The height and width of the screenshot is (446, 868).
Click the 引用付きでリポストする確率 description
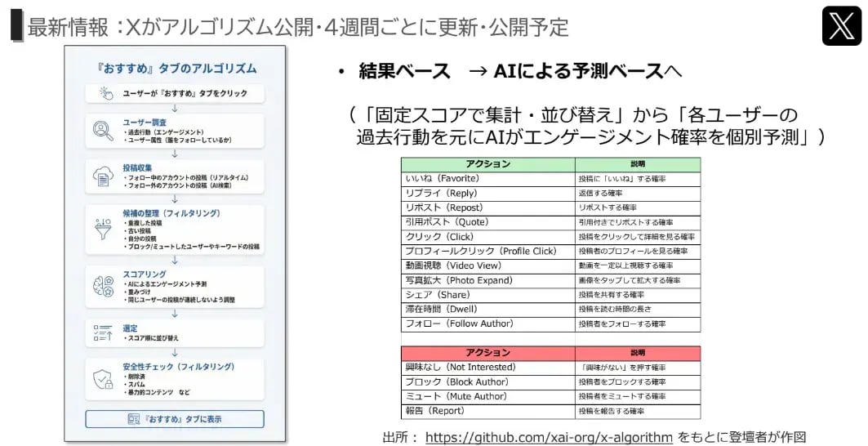638,222
